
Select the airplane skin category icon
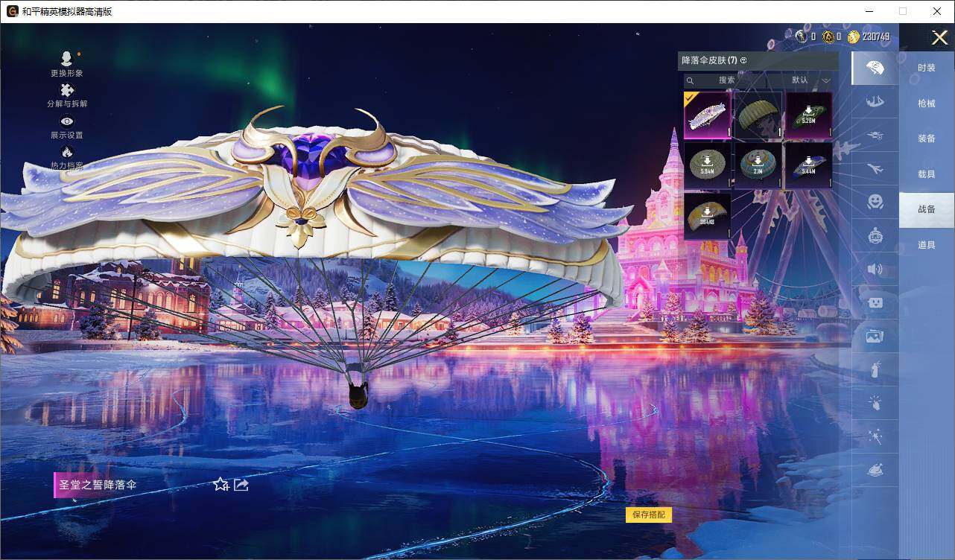coord(875,169)
